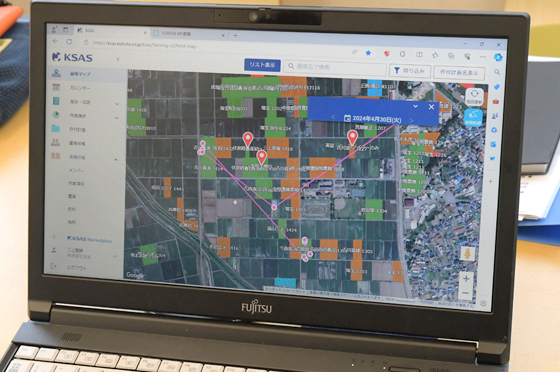Screen dimensions: 560x372
Task: Focus the field name search box
Action: (335, 67)
